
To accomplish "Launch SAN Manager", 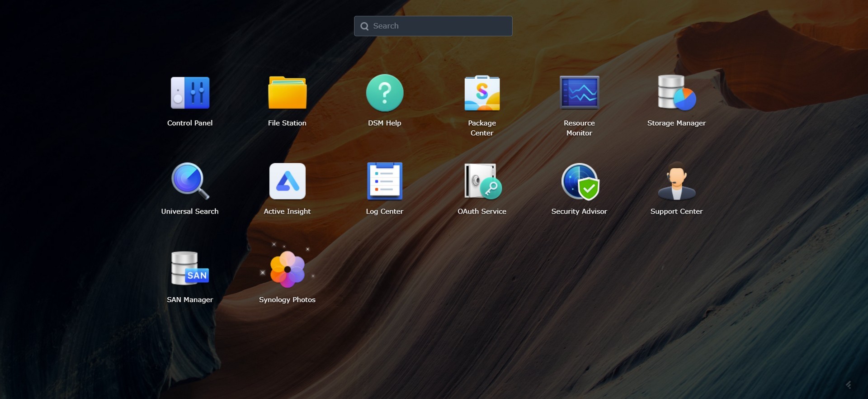I will (x=190, y=269).
